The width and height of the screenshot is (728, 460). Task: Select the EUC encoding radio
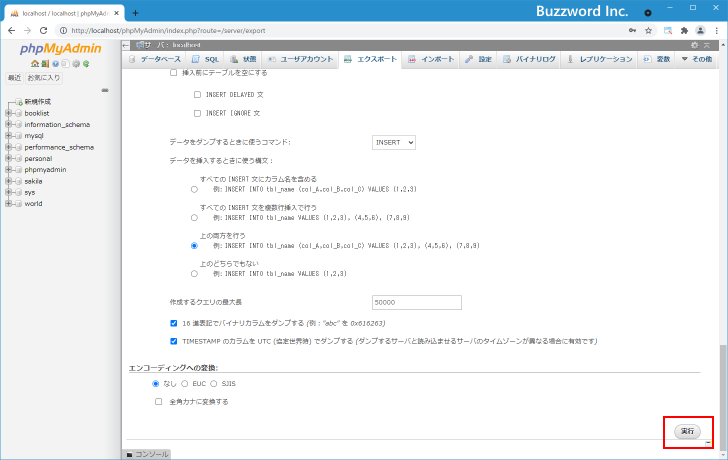tap(185, 383)
